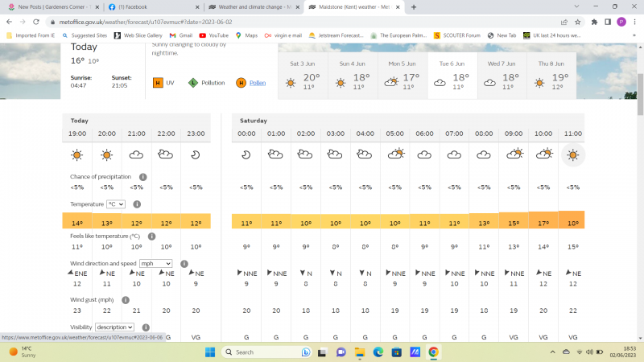Image resolution: width=644 pixels, height=362 pixels.
Task: Click the taskbar Search box
Action: tap(266, 352)
